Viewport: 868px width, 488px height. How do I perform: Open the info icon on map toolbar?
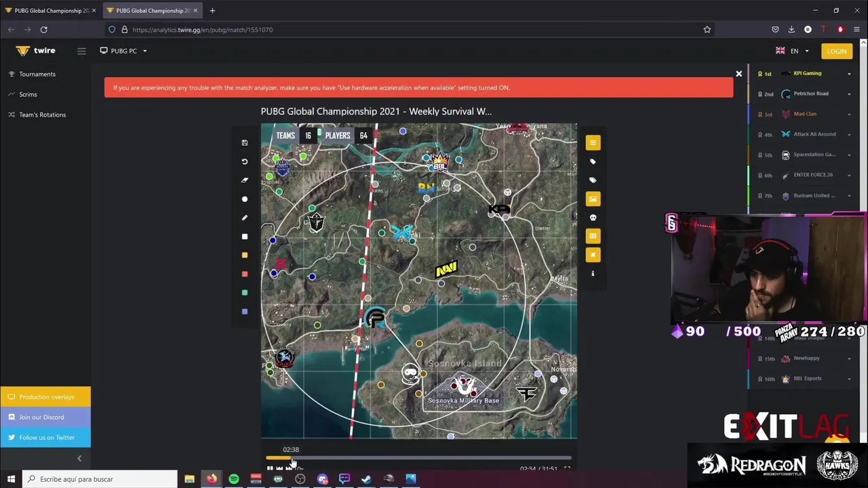pyautogui.click(x=593, y=273)
